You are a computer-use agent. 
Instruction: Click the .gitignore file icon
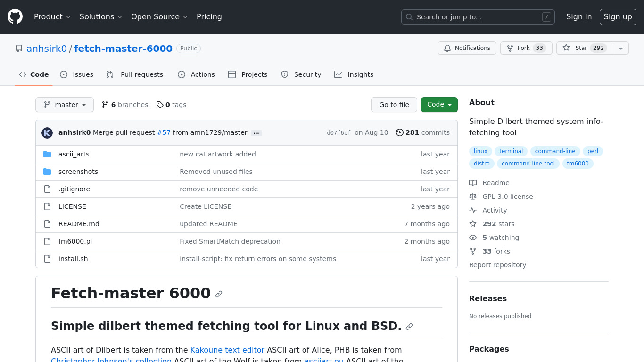pos(47,189)
